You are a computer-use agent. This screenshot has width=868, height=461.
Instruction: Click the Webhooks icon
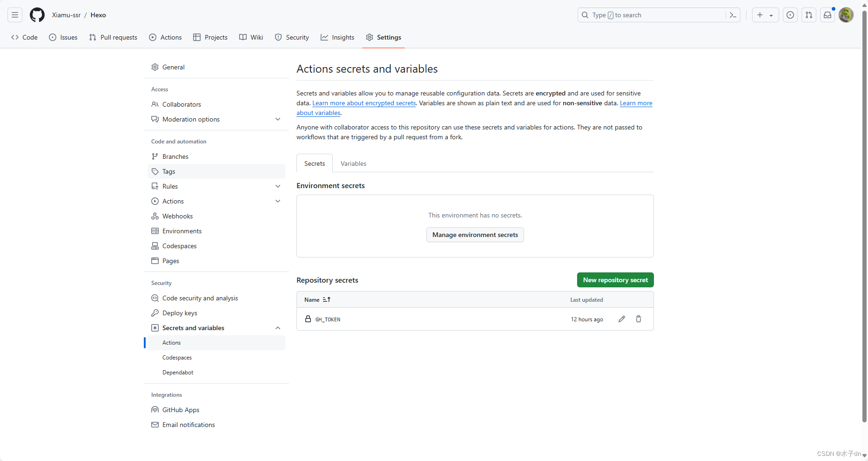(x=155, y=216)
